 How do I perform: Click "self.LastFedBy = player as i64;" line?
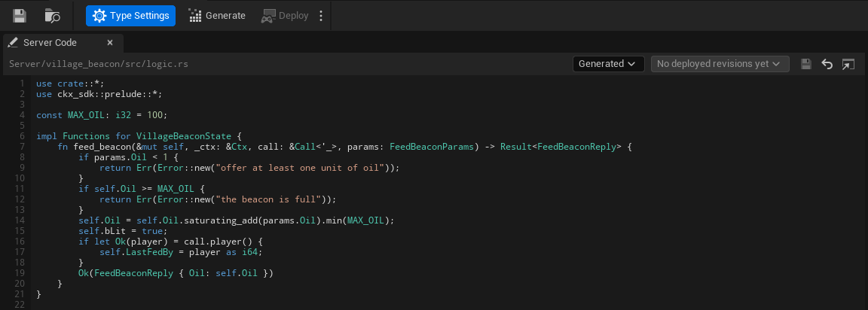point(181,251)
